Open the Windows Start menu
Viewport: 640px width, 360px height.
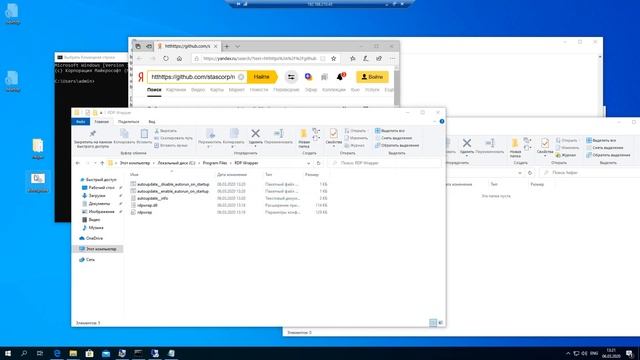(x=8, y=353)
